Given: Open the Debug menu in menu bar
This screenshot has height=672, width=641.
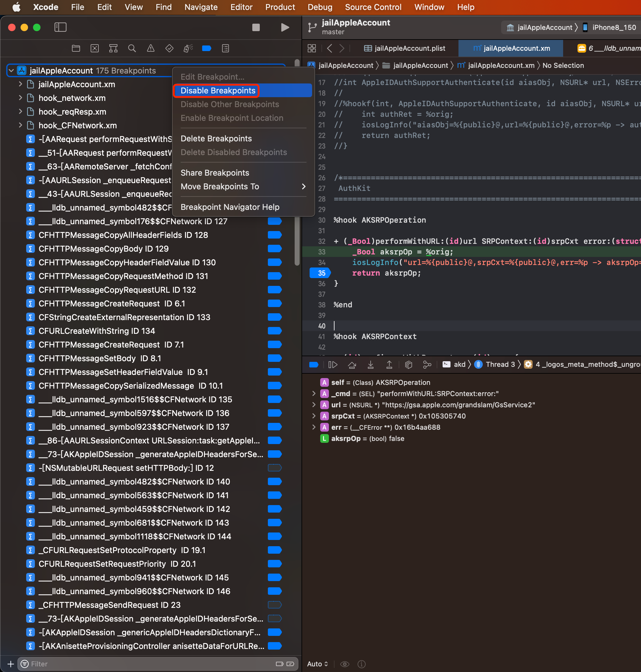Looking at the screenshot, I should point(320,7).
